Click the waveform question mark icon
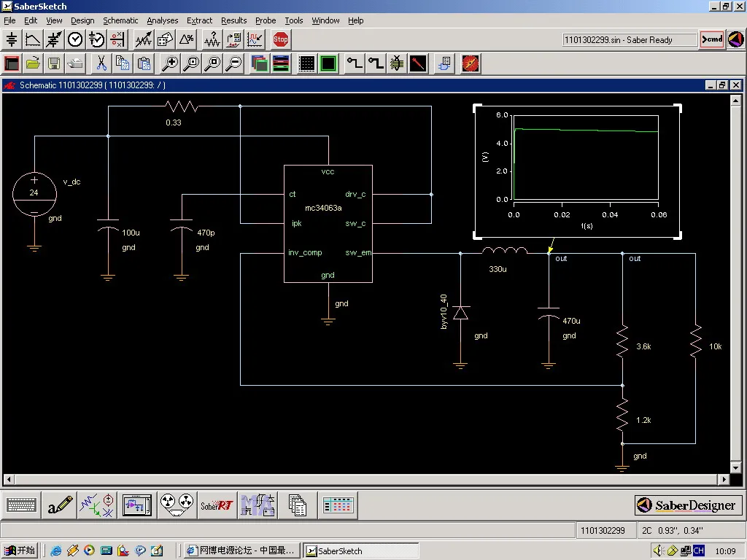The image size is (747, 560). (x=212, y=39)
